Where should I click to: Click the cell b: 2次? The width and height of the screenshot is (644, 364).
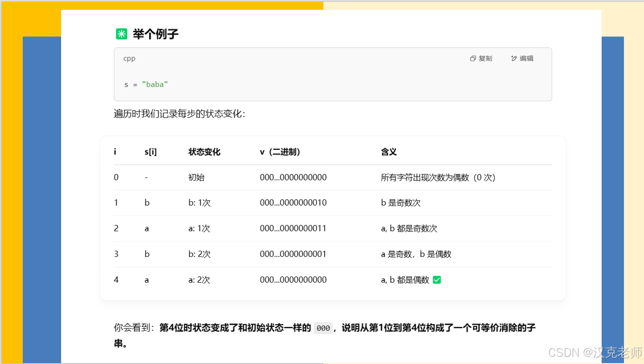click(199, 254)
